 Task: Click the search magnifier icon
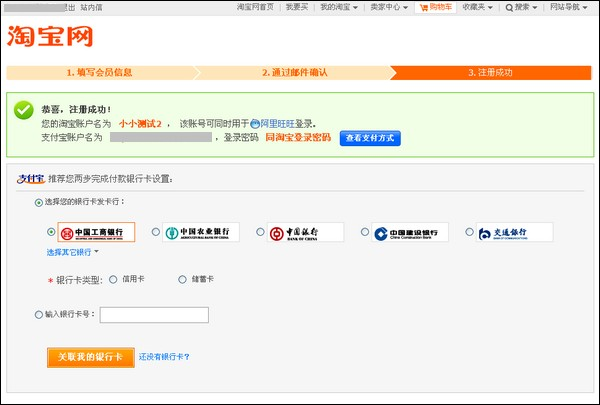pos(509,8)
